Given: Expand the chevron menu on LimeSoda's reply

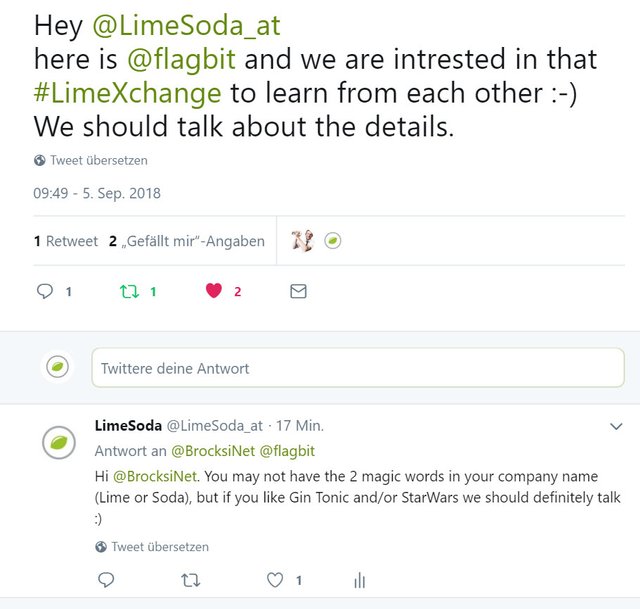Looking at the screenshot, I should 616,427.
